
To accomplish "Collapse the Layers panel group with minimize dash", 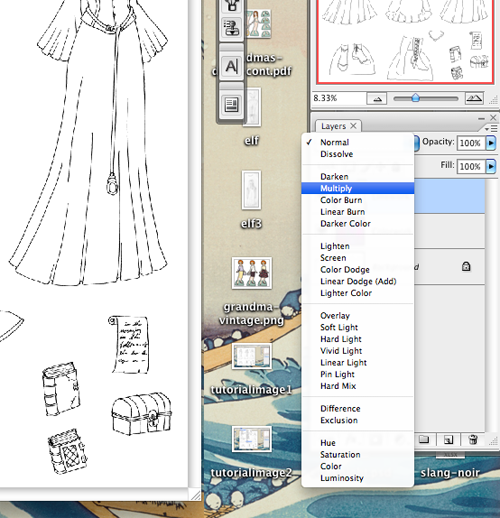I will [x=481, y=118].
